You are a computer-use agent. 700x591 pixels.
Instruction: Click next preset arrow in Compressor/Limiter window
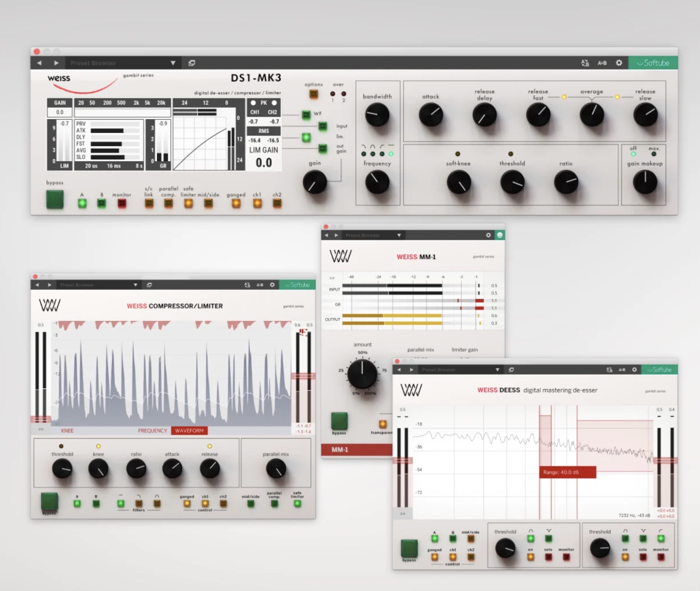(50, 285)
